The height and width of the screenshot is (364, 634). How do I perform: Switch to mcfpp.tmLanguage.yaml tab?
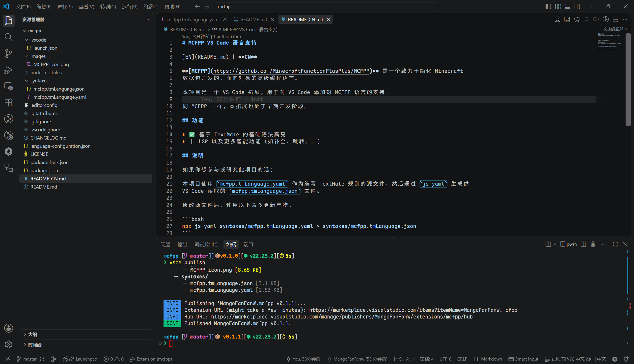click(193, 20)
